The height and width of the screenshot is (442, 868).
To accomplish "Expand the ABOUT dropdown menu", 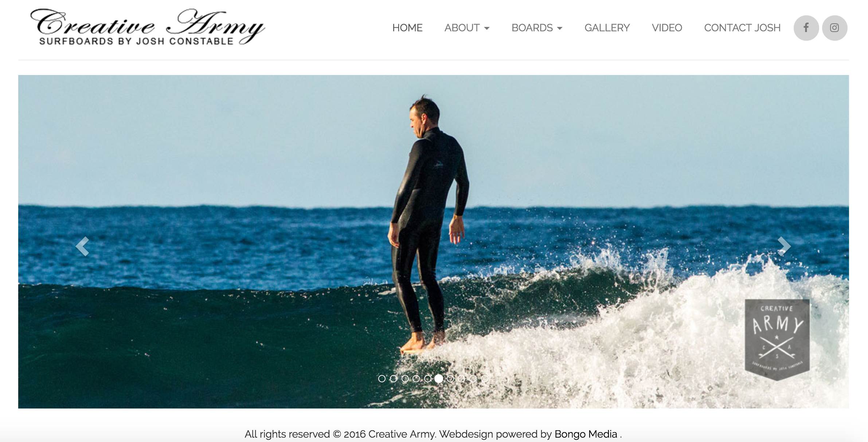I will pyautogui.click(x=467, y=28).
